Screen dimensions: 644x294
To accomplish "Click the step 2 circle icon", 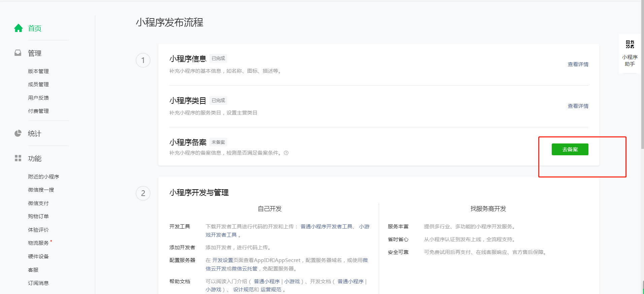I will pos(143,193).
